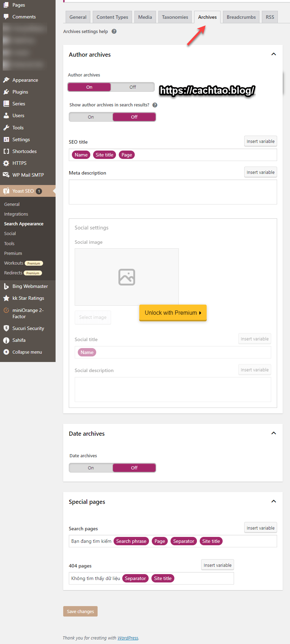
Task: Open Yoast Integrations submenu
Action: coord(16,214)
